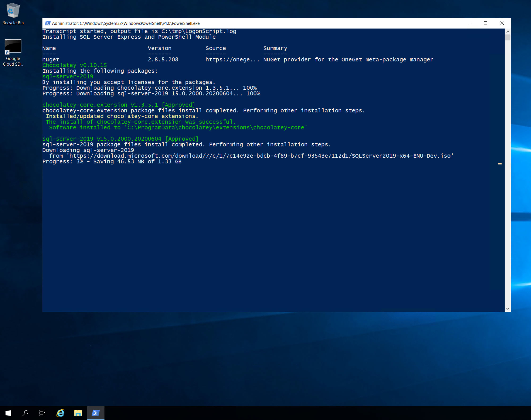531x420 pixels.
Task: Click PowerShell icon in title bar
Action: [x=48, y=23]
